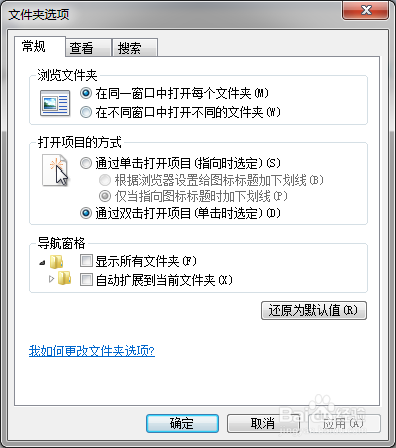Open 我如何更改文件夹选项 help link

click(x=92, y=351)
